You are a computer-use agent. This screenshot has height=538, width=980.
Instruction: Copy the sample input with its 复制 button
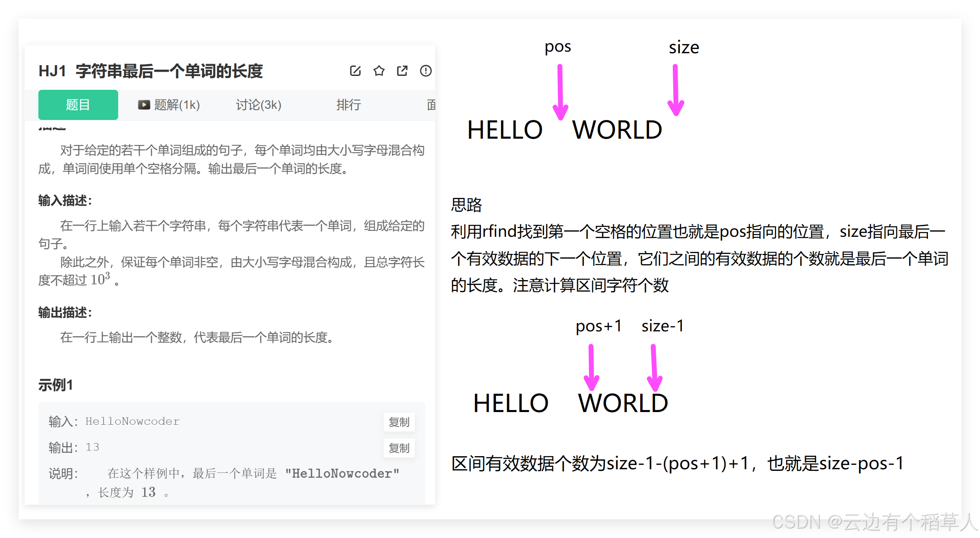[x=399, y=422]
